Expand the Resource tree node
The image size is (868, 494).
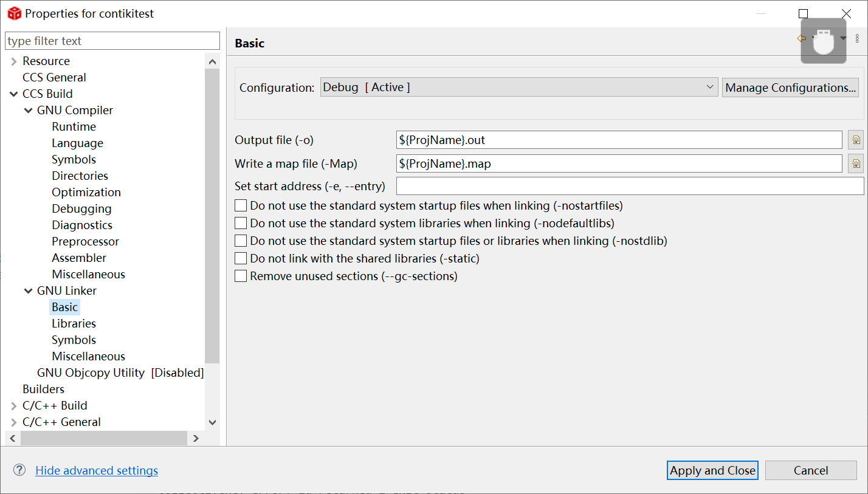click(13, 61)
